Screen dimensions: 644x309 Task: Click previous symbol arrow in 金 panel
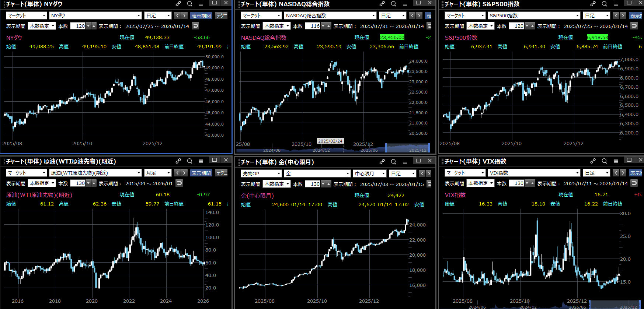[x=422, y=173]
